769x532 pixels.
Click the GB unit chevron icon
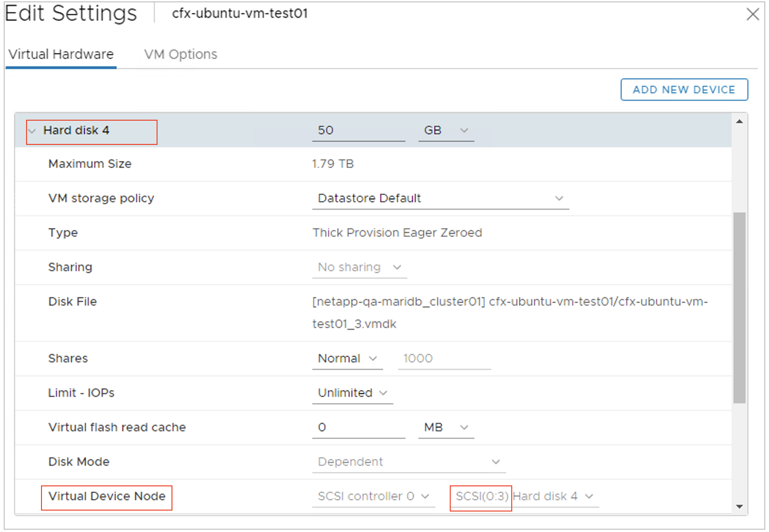point(464,130)
